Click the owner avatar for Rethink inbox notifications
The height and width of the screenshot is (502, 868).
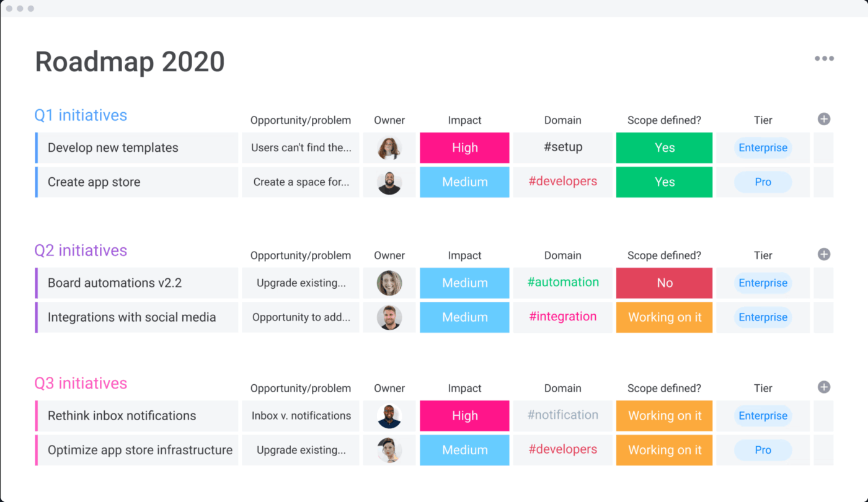389,415
